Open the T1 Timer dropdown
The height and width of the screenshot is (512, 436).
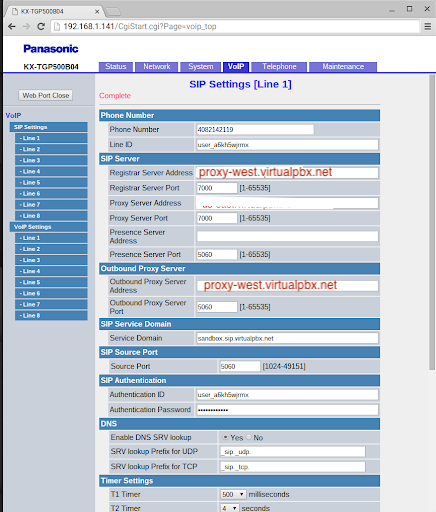tap(233, 494)
